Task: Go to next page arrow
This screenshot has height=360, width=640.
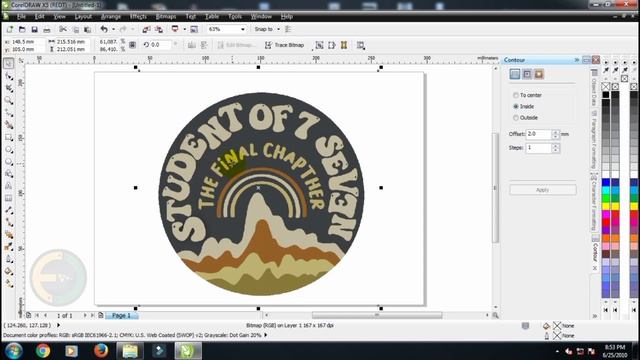Action: [x=85, y=316]
